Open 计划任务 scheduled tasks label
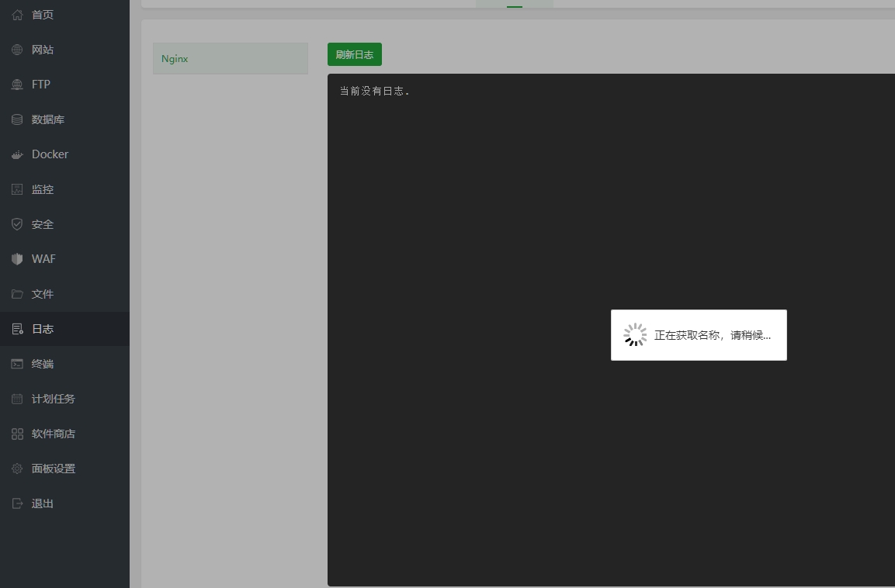Screen dimensions: 895x588 [53, 399]
